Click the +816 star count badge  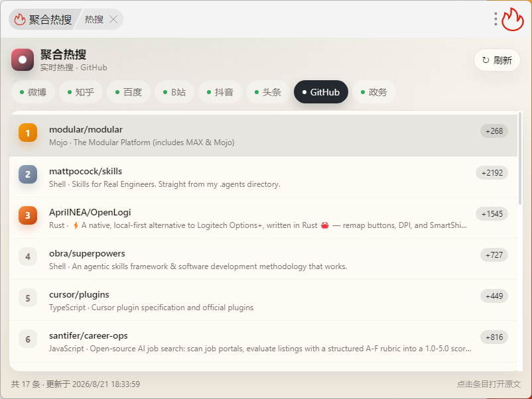pos(494,337)
